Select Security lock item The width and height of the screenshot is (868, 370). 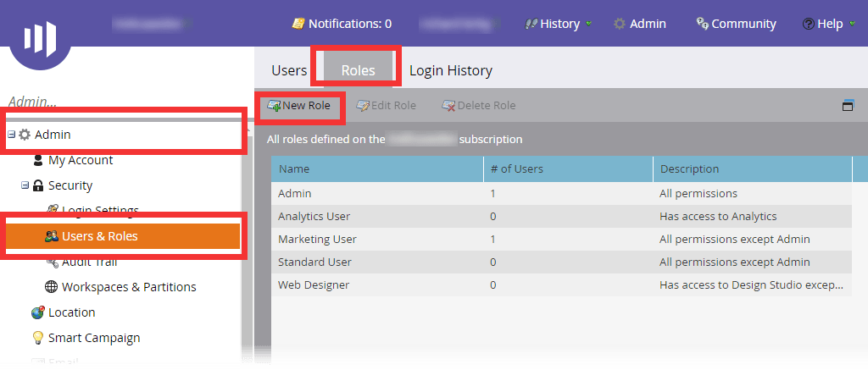tap(70, 185)
